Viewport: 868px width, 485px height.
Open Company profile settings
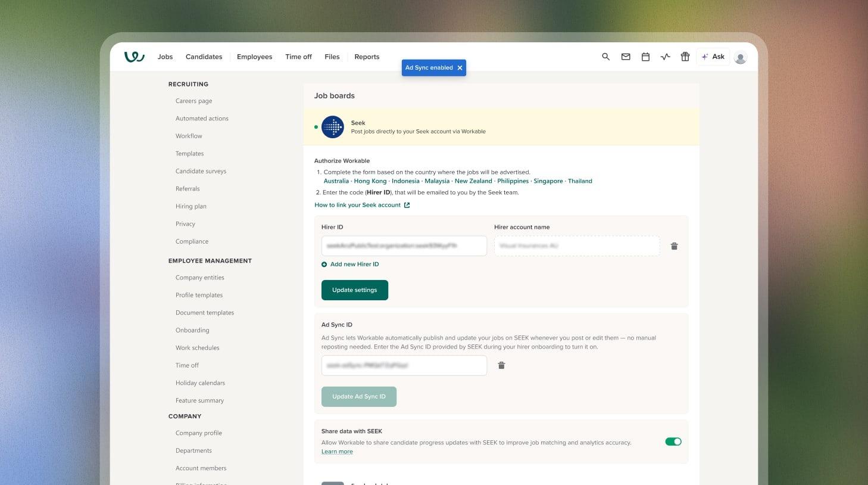tap(199, 433)
